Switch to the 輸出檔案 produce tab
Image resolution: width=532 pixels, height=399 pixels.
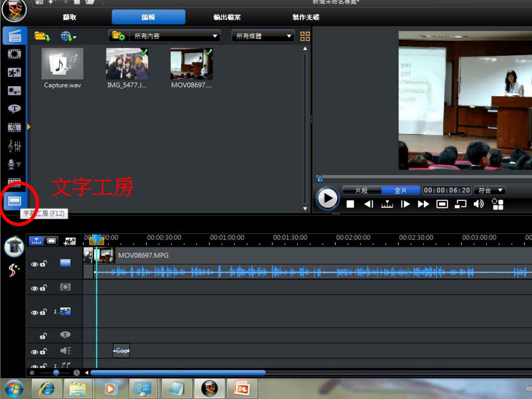pyautogui.click(x=227, y=17)
